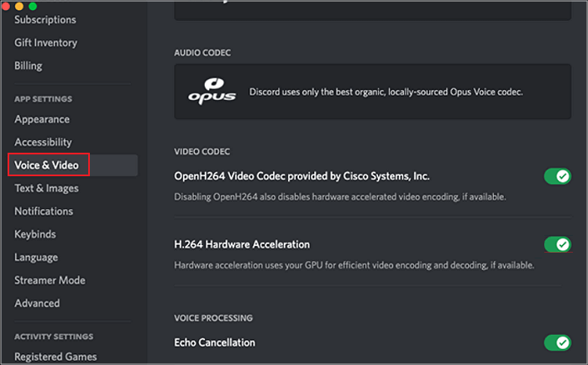Open Billing settings

(x=28, y=65)
